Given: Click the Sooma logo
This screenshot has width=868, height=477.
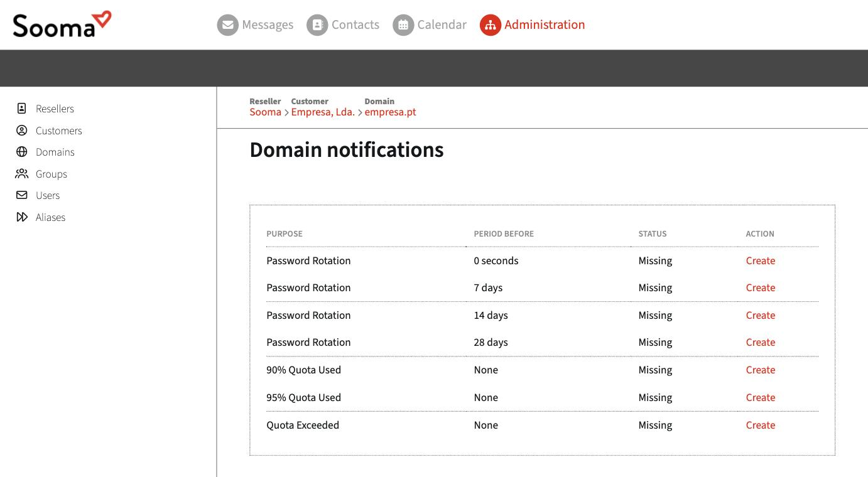Looking at the screenshot, I should pos(62,24).
